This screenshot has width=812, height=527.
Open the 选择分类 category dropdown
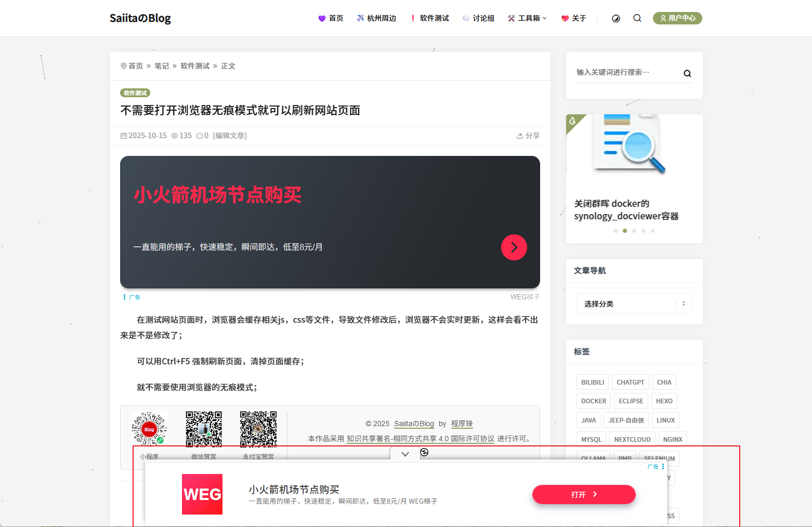tap(634, 304)
